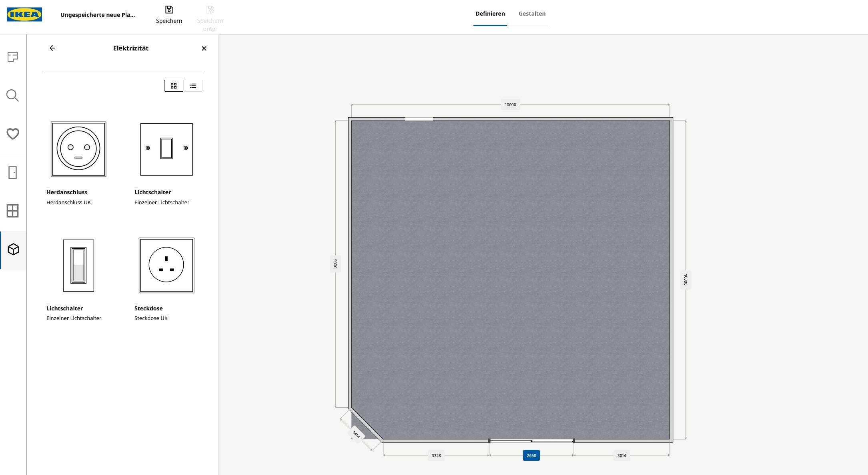Select the Definieren tab

click(x=490, y=14)
